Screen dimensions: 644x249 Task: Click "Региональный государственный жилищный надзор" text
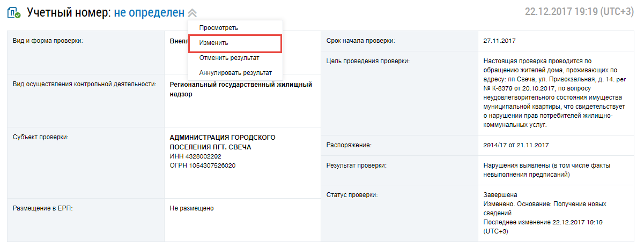[240, 89]
